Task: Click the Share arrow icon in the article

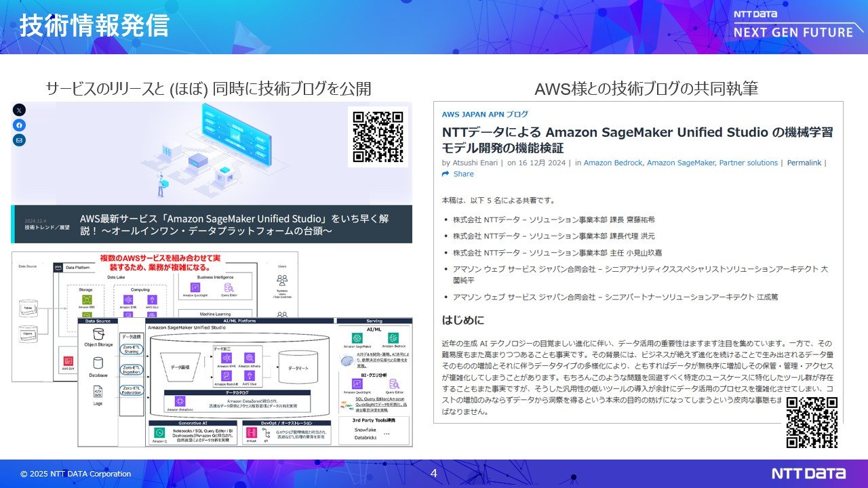Action: point(446,174)
